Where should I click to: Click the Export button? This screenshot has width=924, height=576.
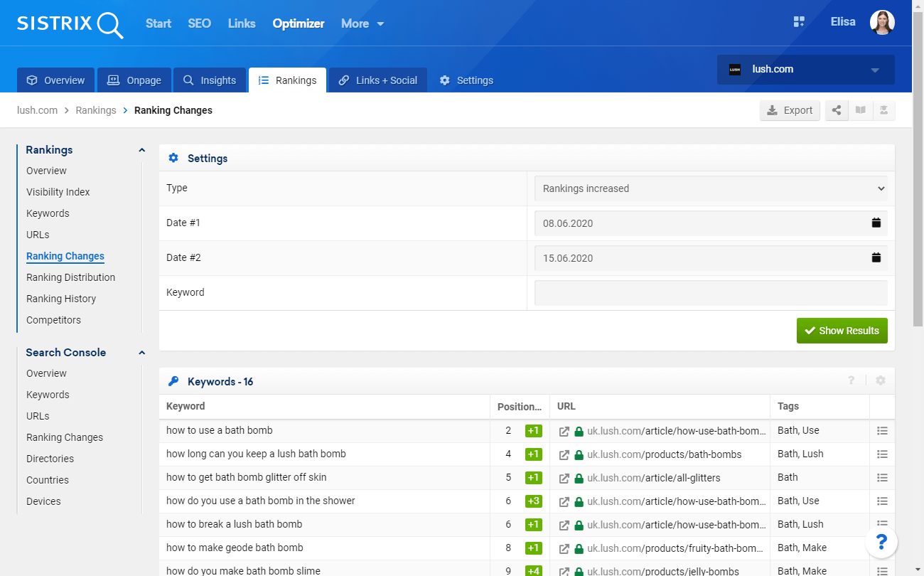point(790,110)
